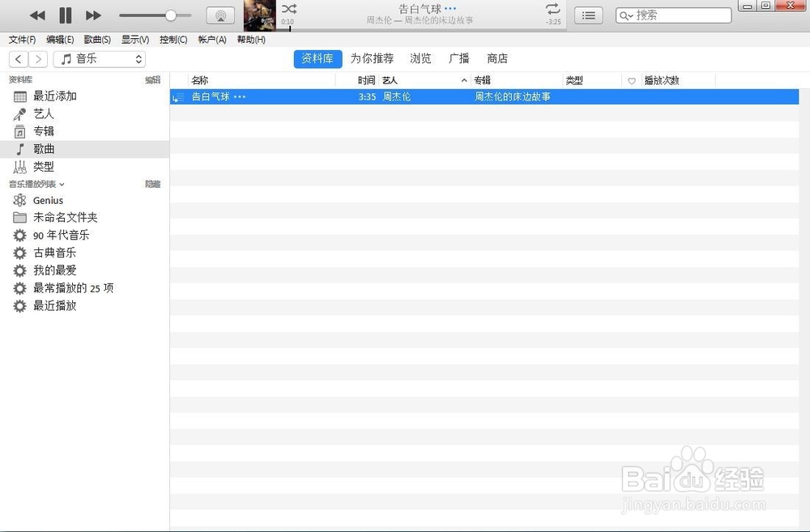810x532 pixels.
Task: Skip forward to the next track
Action: click(x=93, y=15)
